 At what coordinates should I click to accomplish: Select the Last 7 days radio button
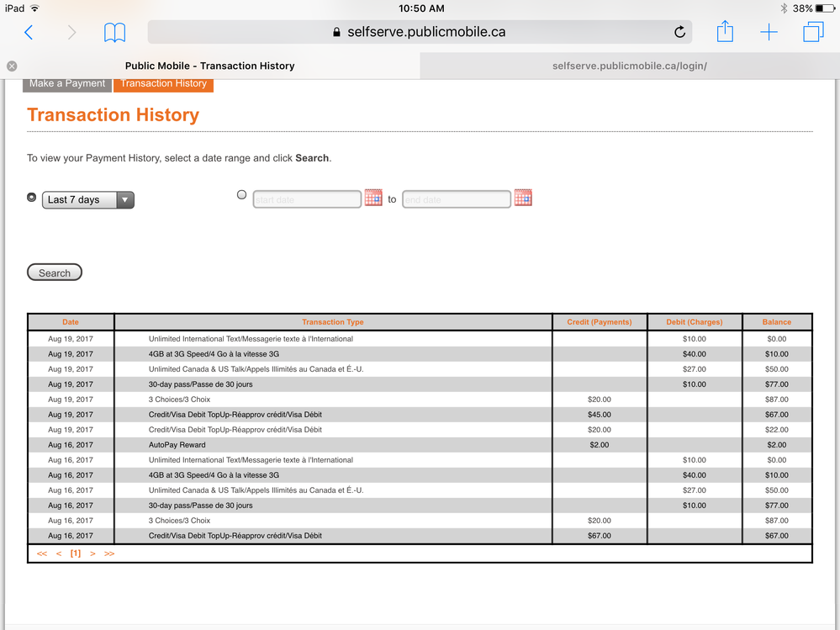pyautogui.click(x=32, y=197)
